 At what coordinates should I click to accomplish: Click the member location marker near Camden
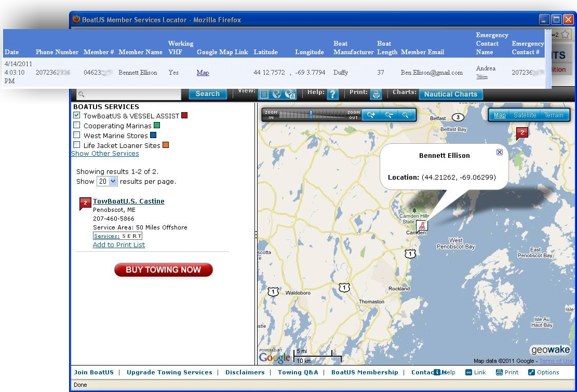pyautogui.click(x=422, y=225)
